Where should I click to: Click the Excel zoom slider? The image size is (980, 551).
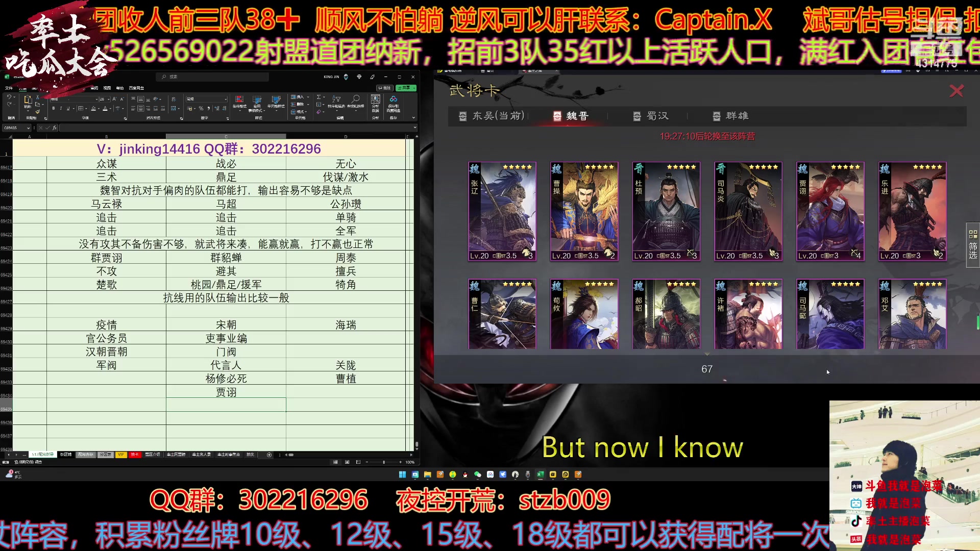tap(383, 462)
